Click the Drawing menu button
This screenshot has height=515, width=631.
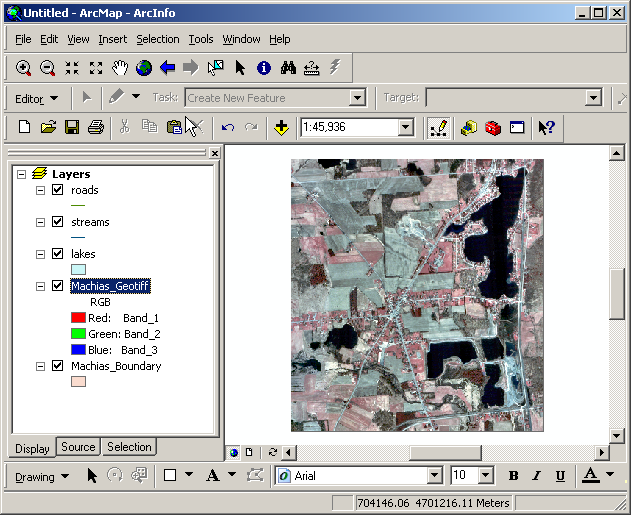pos(42,476)
